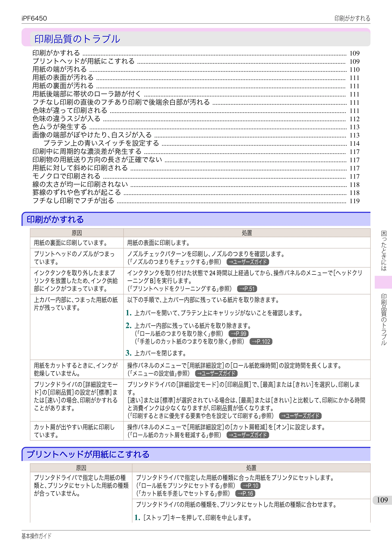The width and height of the screenshot is (392, 554).
Task: Click ユーザーズガイド badge after メニューの設定値
Action: click(216, 373)
